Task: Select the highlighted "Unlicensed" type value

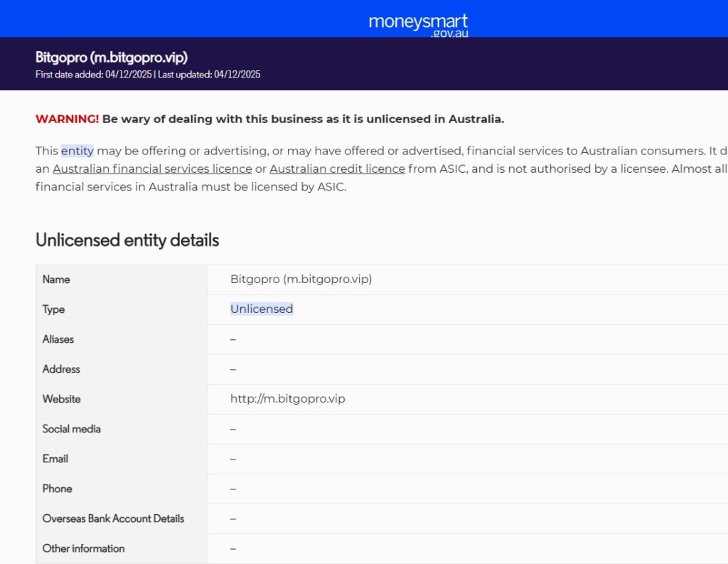Action: [x=262, y=309]
